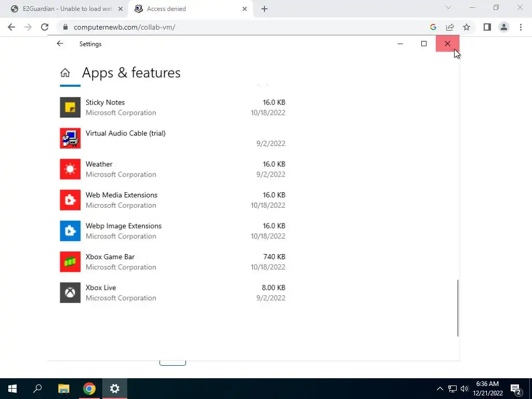Toggle Chrome side panel
The height and width of the screenshot is (399, 532).
click(487, 27)
